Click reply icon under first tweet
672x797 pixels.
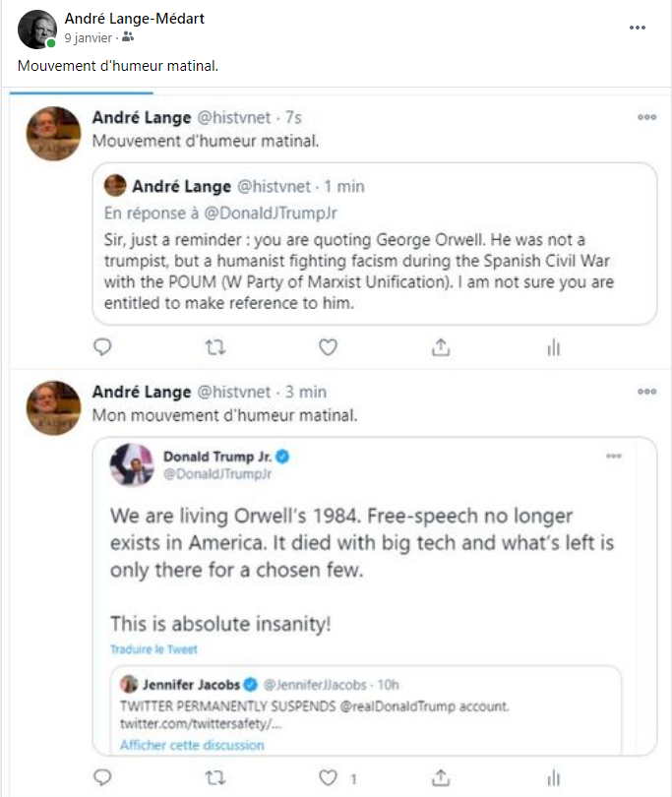coord(102,346)
